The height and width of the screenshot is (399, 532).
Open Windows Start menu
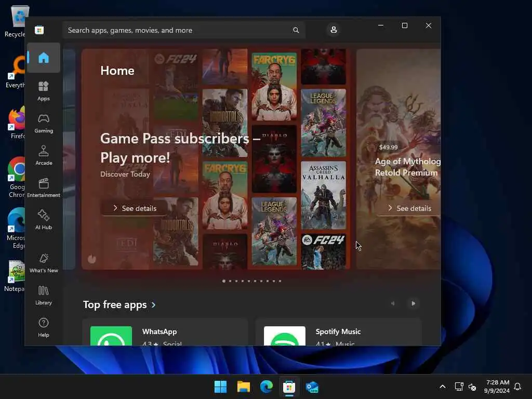220,387
